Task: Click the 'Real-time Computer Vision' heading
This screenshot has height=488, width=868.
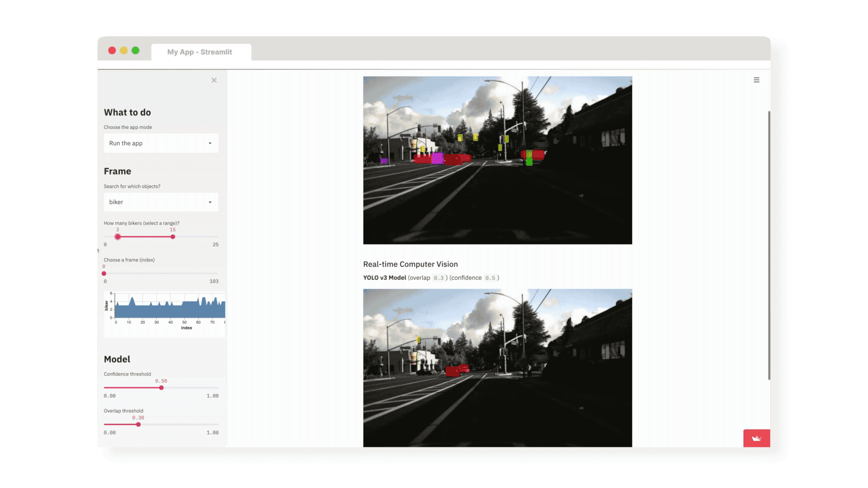Action: (x=410, y=264)
